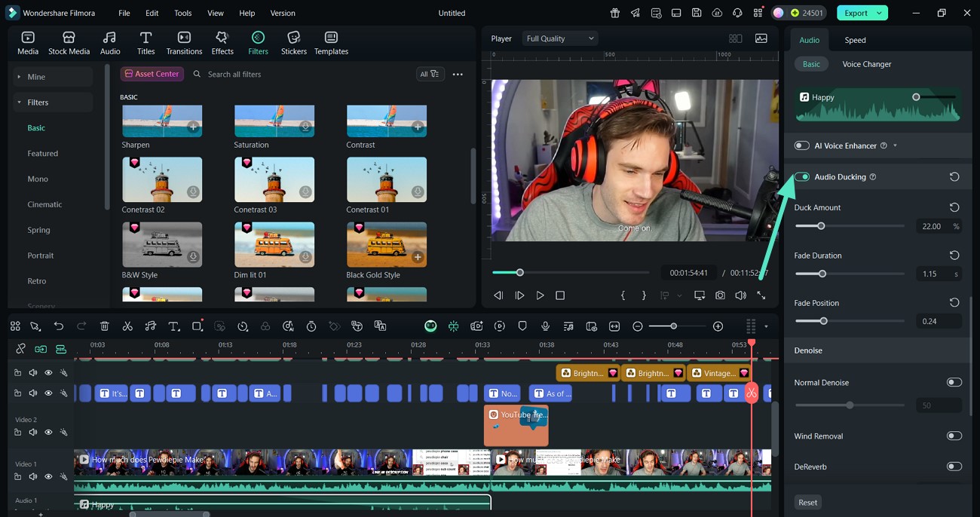Toggle the AI Voice Enhancer switch

click(801, 145)
